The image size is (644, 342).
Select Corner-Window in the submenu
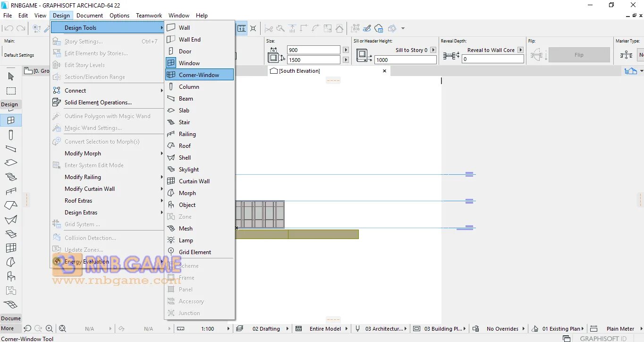(x=199, y=75)
